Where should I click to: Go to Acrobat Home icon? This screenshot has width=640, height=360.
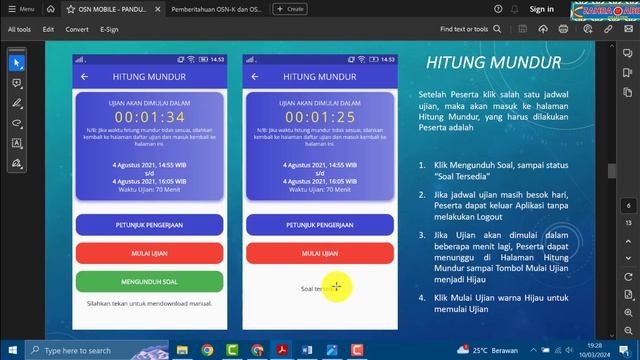pyautogui.click(x=51, y=9)
